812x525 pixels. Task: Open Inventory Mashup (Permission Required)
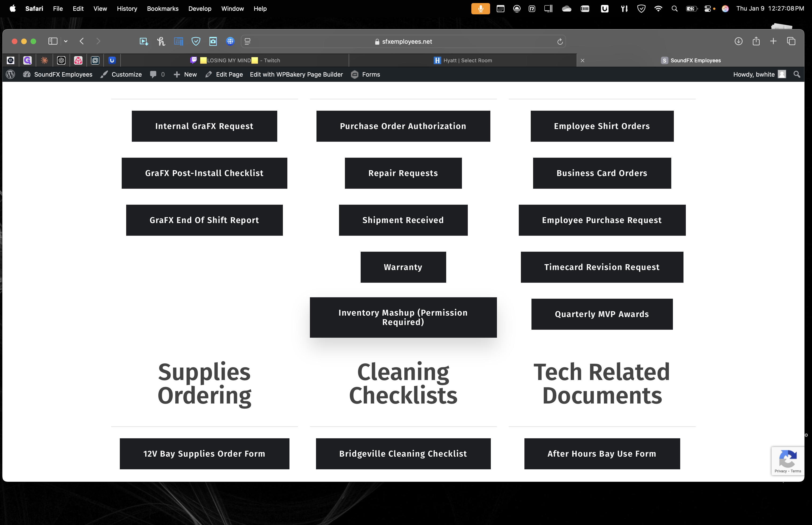(403, 317)
